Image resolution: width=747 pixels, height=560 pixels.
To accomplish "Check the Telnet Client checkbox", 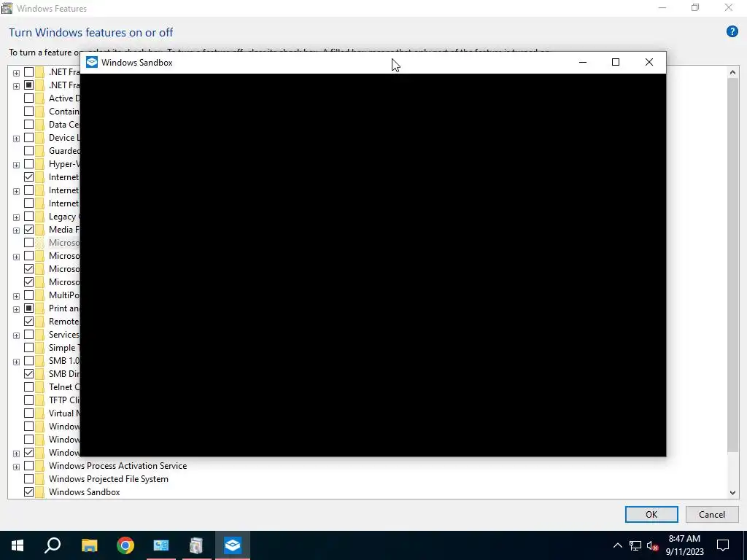I will [x=28, y=387].
